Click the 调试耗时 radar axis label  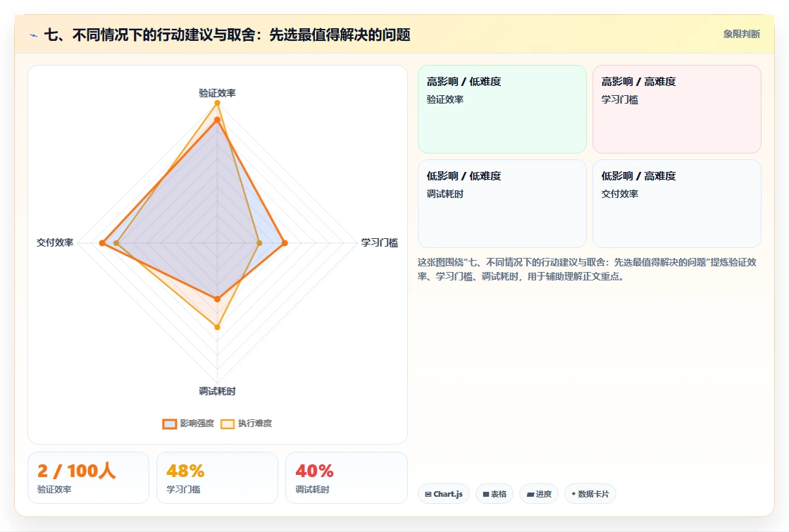(217, 391)
